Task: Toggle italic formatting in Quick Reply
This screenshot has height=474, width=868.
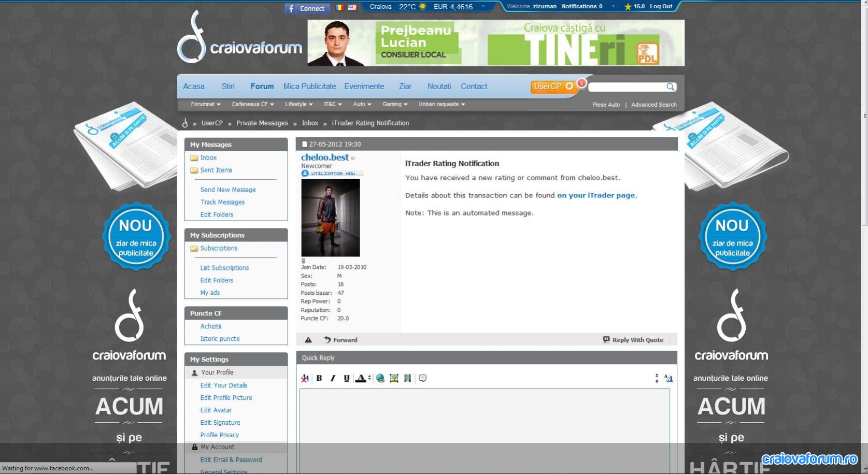Action: point(333,378)
